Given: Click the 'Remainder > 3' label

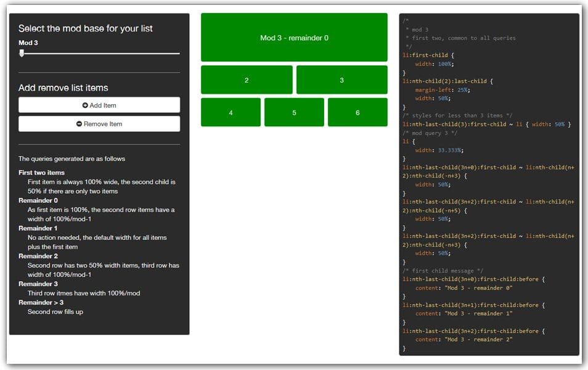Looking at the screenshot, I should (x=42, y=302).
